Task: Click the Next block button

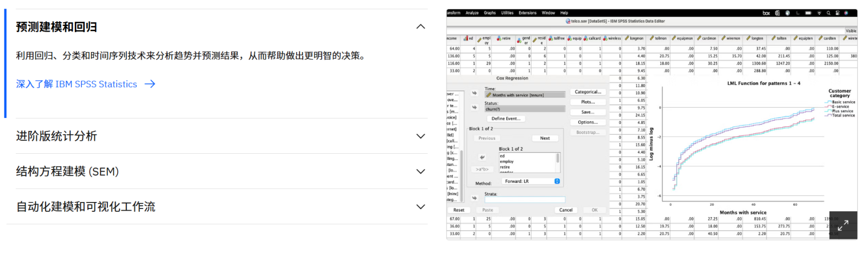Action: [545, 138]
